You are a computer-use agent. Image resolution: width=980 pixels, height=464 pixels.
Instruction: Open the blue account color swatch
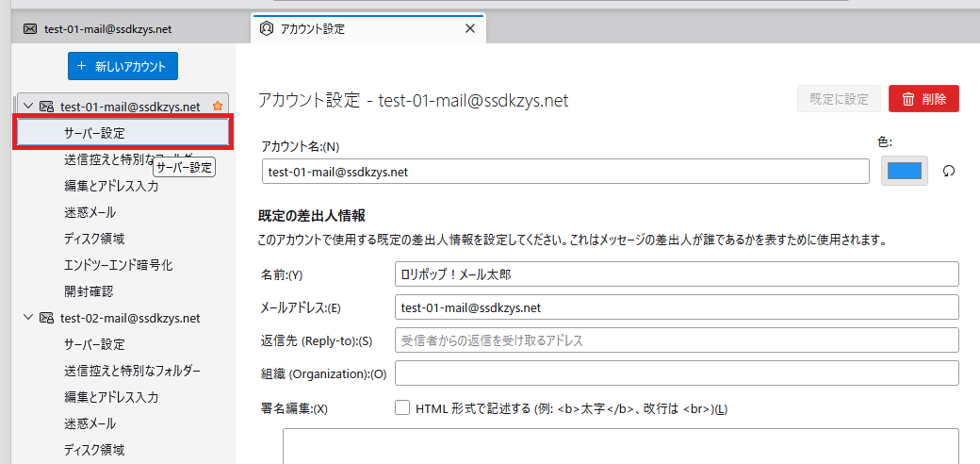point(904,171)
